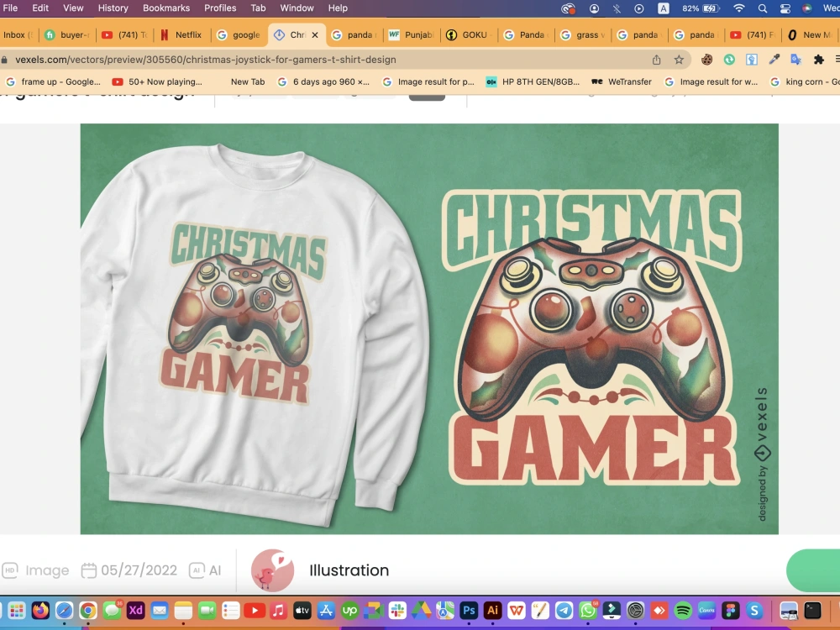Open the WeTransfer bookmark

coord(622,82)
